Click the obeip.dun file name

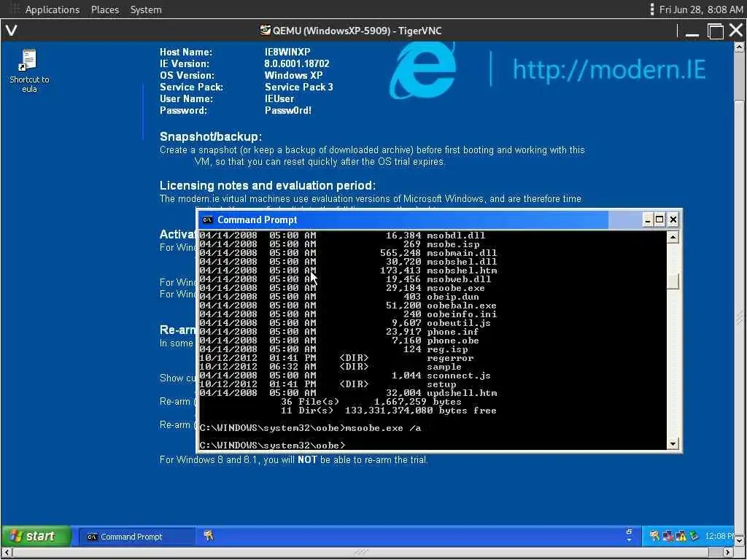click(x=452, y=297)
